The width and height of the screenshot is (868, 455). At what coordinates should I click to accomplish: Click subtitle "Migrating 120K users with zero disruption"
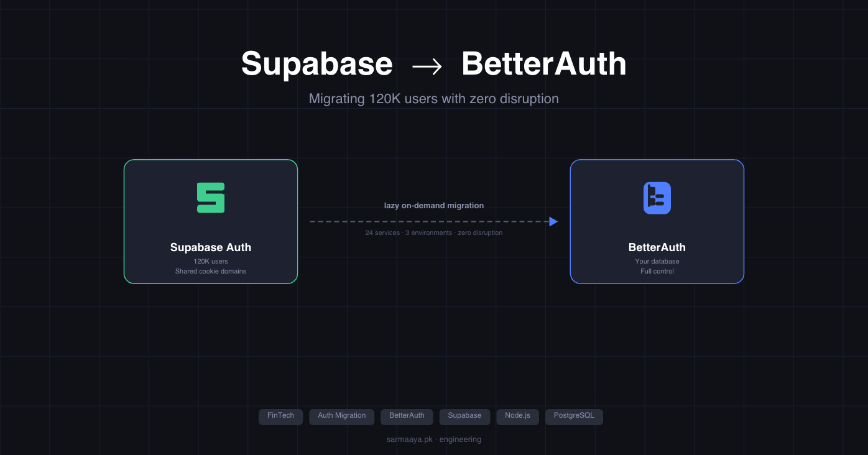[x=434, y=99]
